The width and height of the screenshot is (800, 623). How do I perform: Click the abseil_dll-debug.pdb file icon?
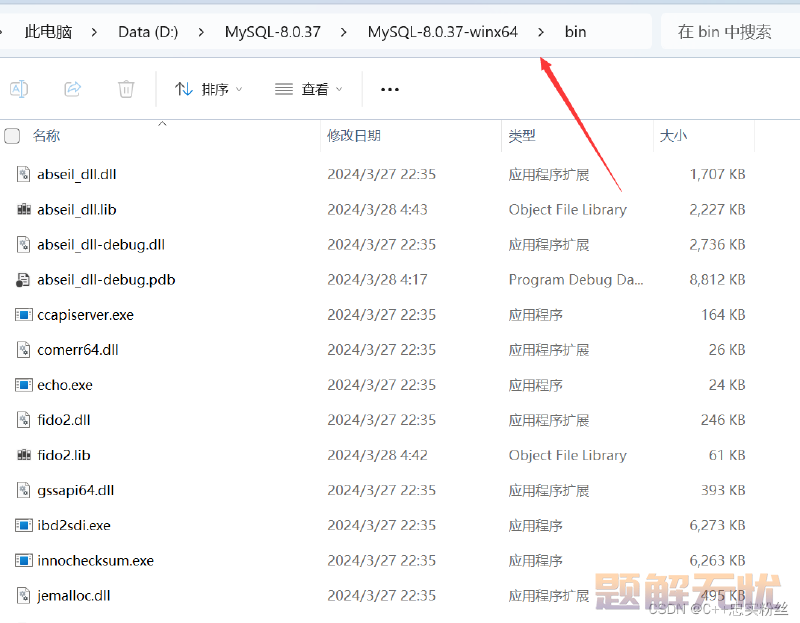click(23, 280)
